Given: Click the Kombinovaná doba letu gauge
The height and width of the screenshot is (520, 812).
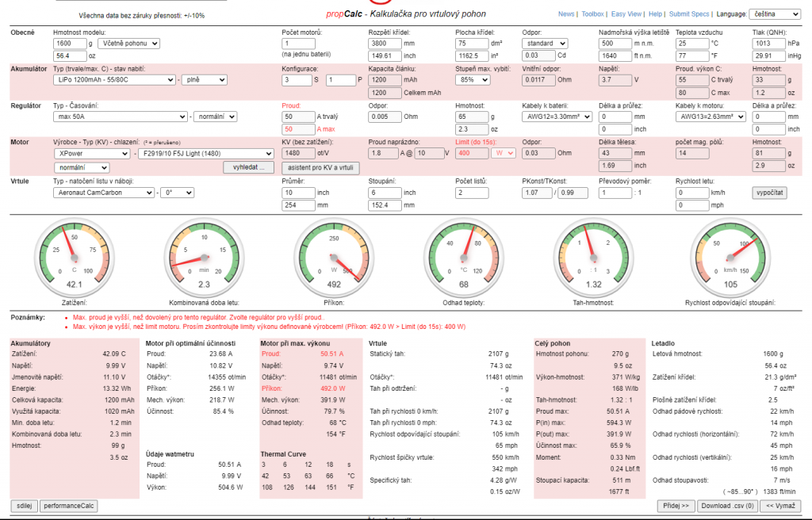Looking at the screenshot, I should tap(205, 256).
